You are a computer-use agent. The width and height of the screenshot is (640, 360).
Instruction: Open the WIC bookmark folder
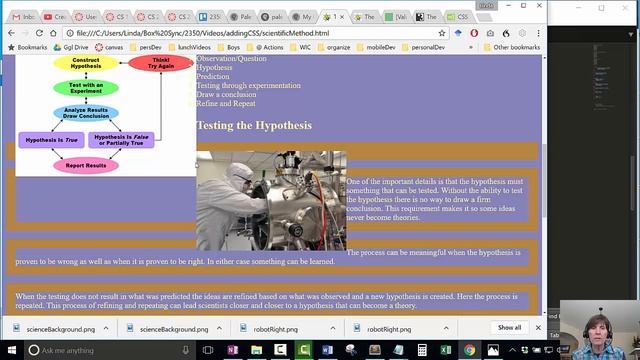coord(300,47)
